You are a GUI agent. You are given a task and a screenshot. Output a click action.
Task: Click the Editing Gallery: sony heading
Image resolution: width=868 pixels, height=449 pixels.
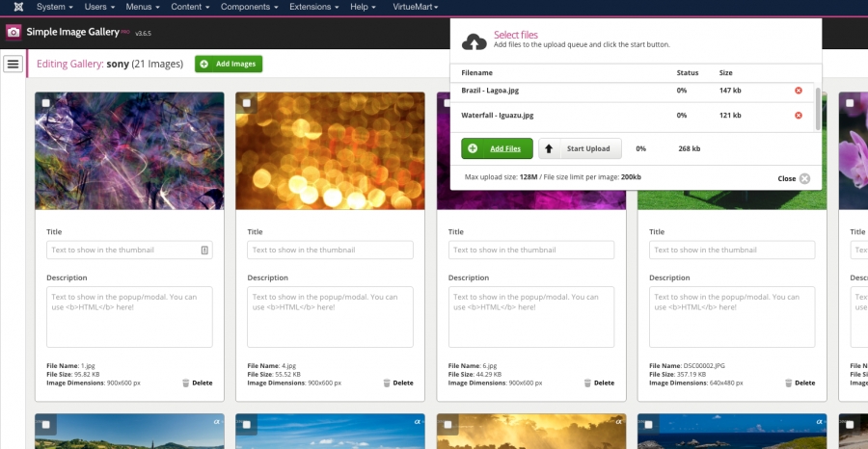110,65
